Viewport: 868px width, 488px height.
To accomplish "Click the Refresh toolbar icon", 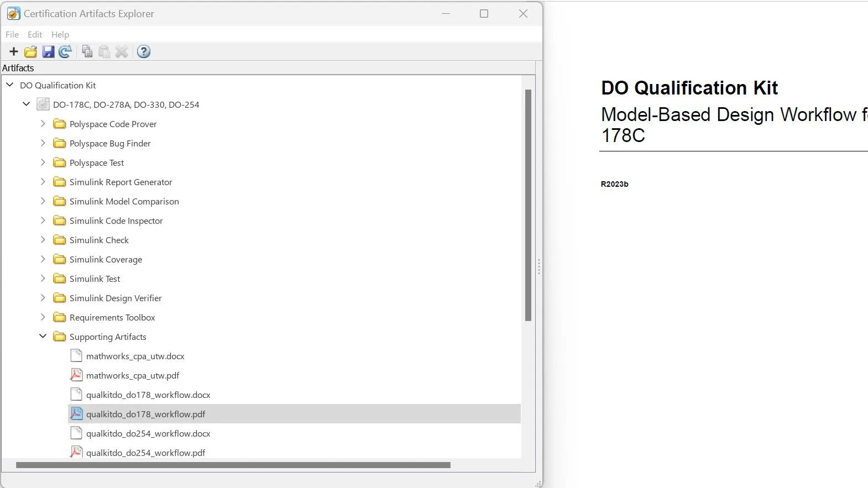I will pos(65,52).
